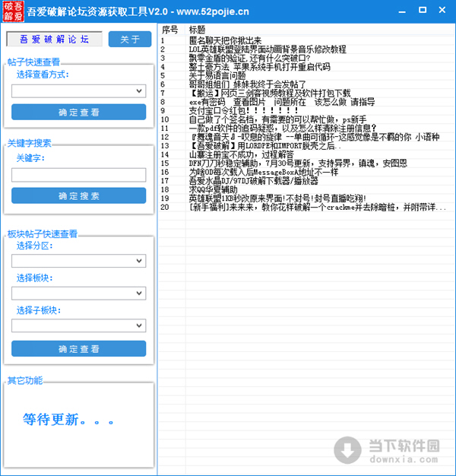Click the 吾爱破解论坛 label button
The image size is (456, 476).
click(54, 40)
